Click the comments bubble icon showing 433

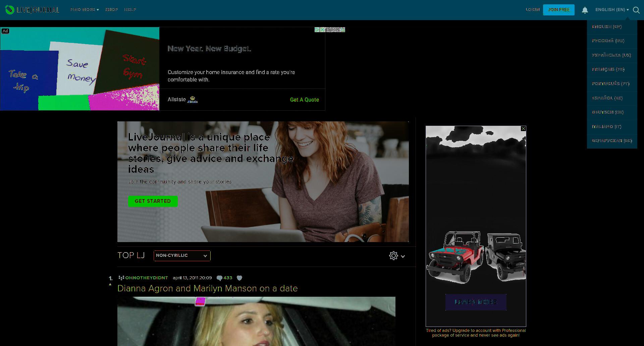click(219, 278)
